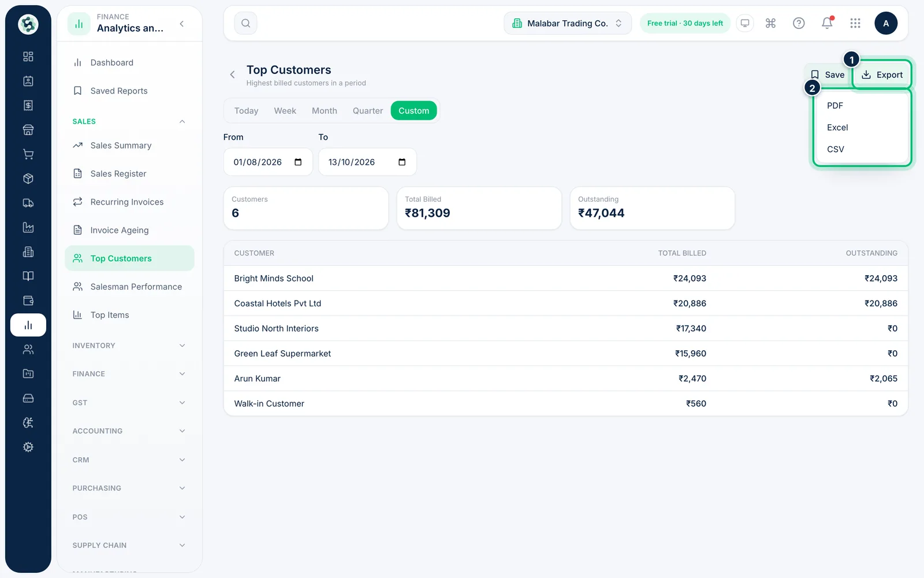Open the user avatar A menu
This screenshot has width=924, height=578.
coord(886,23)
